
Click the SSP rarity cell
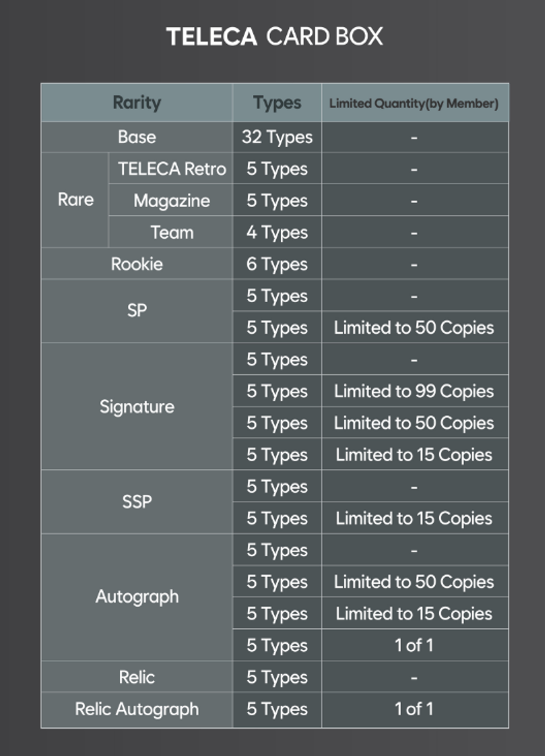137,502
